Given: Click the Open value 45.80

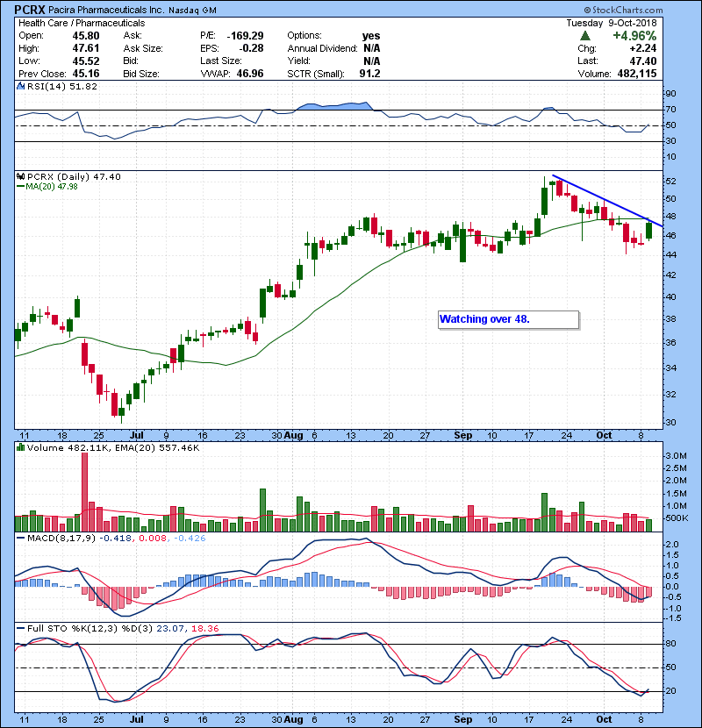Looking at the screenshot, I should [x=86, y=36].
